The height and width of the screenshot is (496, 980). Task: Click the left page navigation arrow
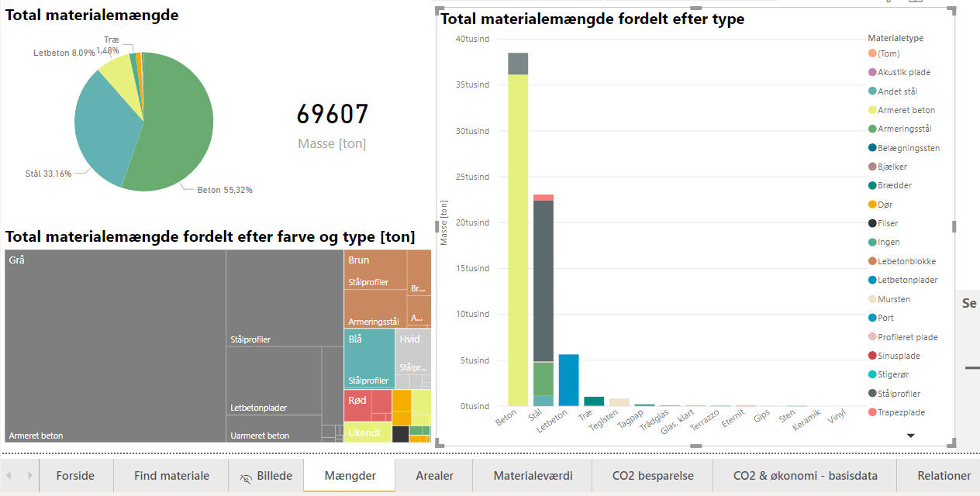[x=9, y=475]
